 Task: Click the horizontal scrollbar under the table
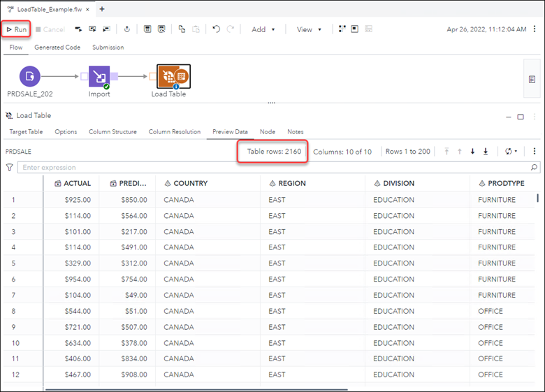pyautogui.click(x=196, y=390)
